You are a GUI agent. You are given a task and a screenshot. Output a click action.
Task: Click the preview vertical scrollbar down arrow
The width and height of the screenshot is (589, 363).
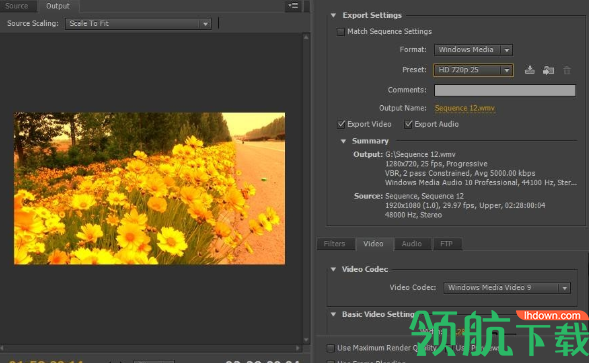(x=306, y=340)
